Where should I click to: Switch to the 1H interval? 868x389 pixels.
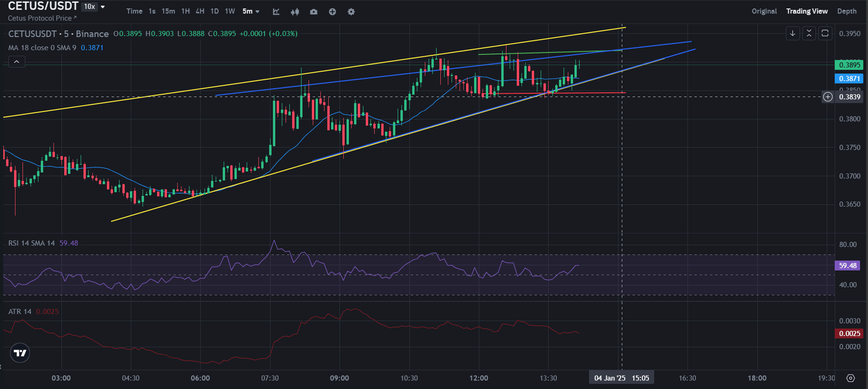click(x=186, y=11)
